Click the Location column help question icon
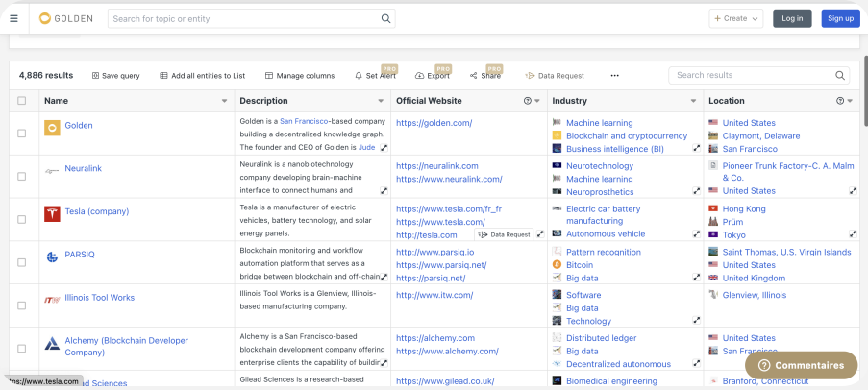This screenshot has height=390, width=868. (840, 101)
